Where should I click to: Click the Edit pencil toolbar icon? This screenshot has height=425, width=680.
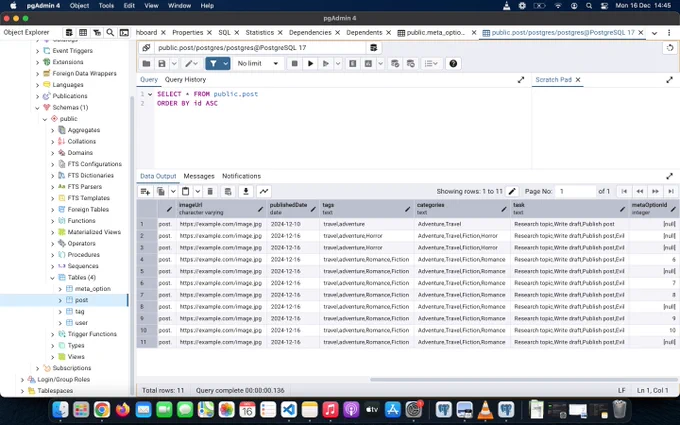click(x=188, y=64)
